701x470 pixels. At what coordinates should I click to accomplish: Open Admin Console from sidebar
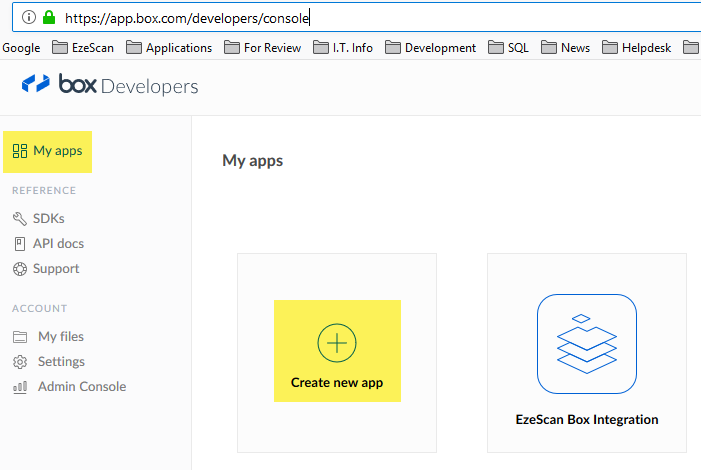point(82,387)
